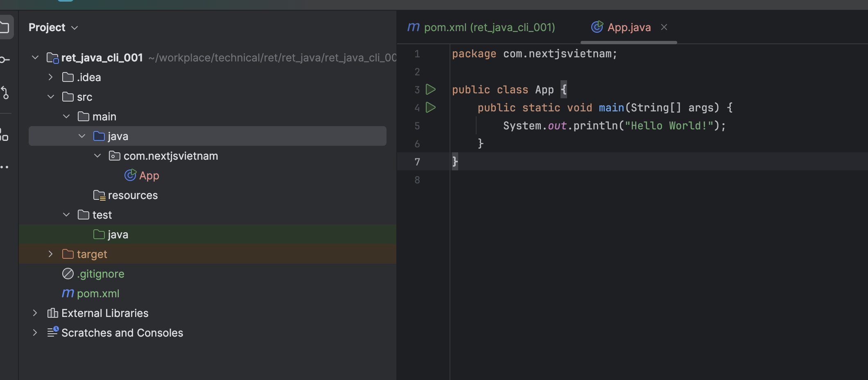Select the target folder row

[208, 254]
